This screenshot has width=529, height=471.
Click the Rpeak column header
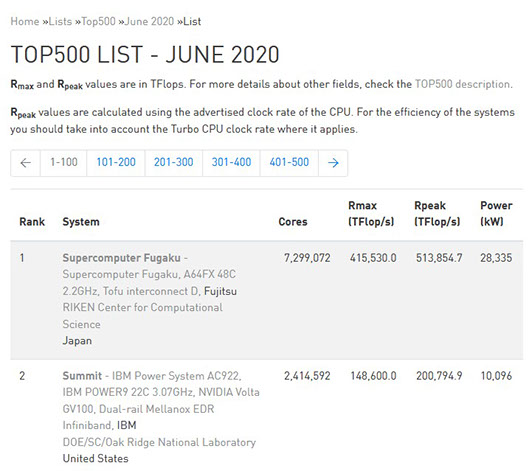point(437,214)
